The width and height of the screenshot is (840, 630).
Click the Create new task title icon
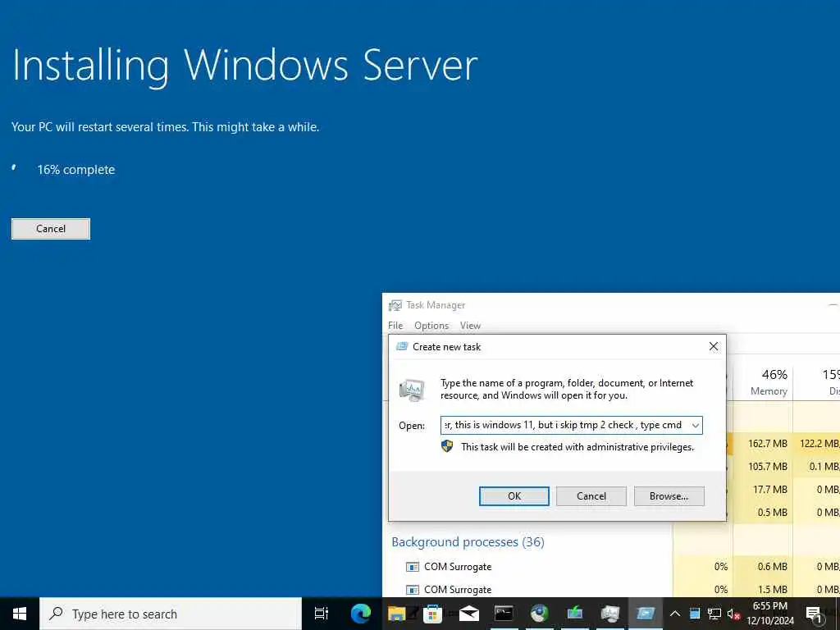pyautogui.click(x=402, y=347)
